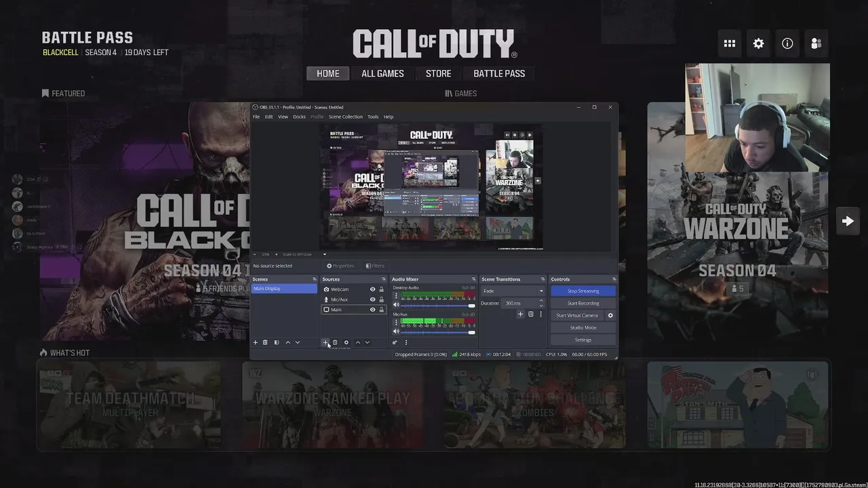868x488 pixels.
Task: Move scene down in the Scenes panel
Action: (x=297, y=342)
